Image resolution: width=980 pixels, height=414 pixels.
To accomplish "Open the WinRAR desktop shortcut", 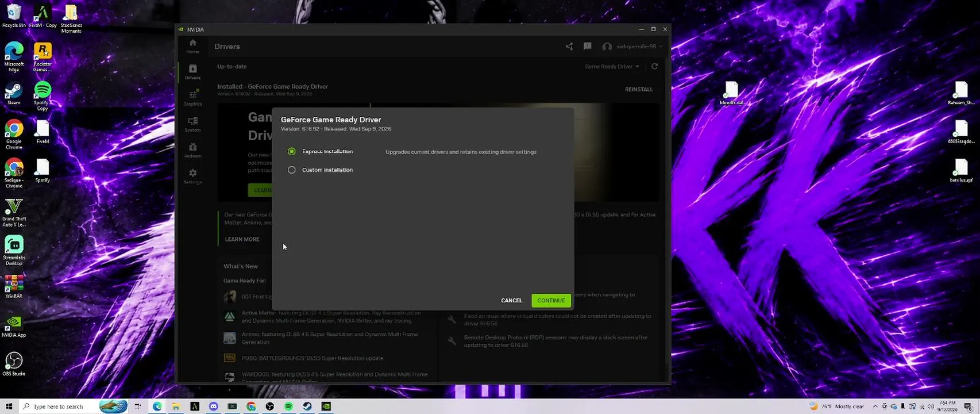I will 14,286.
